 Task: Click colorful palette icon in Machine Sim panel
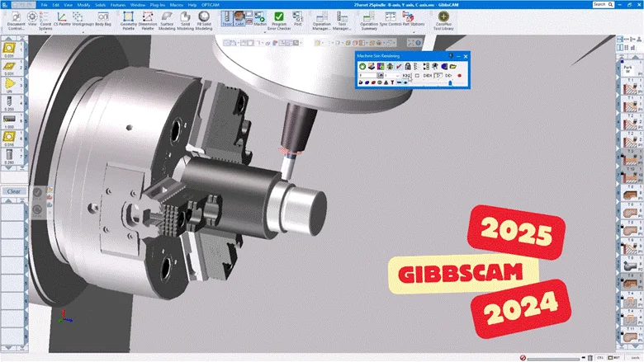tap(381, 67)
